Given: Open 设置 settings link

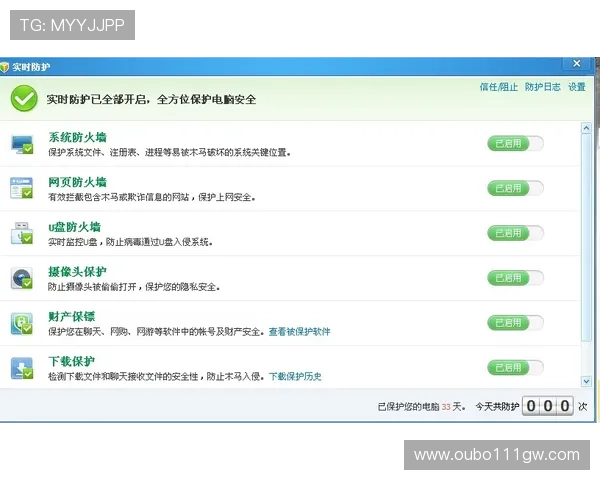Looking at the screenshot, I should click(x=577, y=87).
